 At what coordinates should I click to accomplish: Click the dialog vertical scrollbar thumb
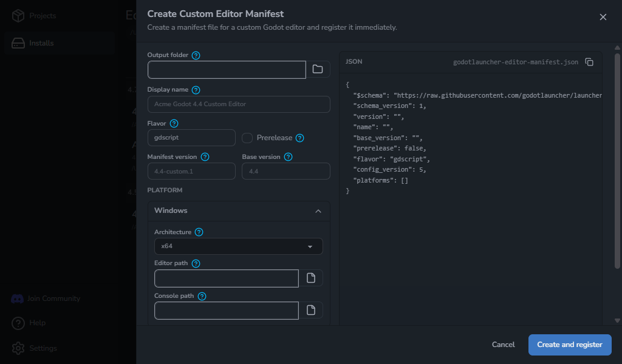point(617,160)
